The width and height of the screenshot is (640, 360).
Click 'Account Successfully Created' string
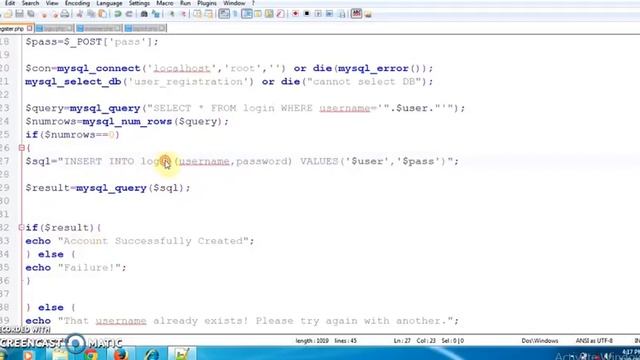[153, 241]
